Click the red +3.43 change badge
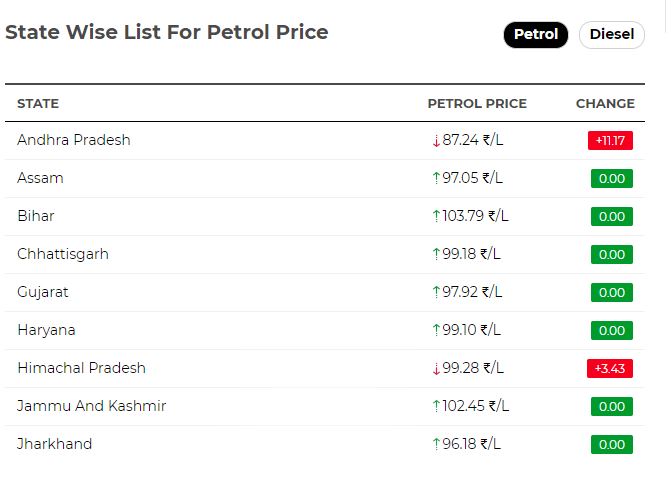This screenshot has height=479, width=672. (x=610, y=368)
